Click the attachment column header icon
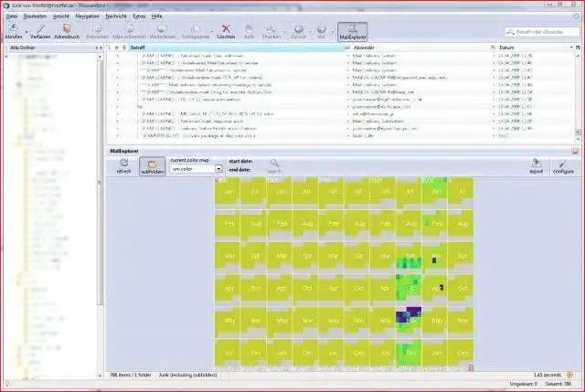 point(124,48)
